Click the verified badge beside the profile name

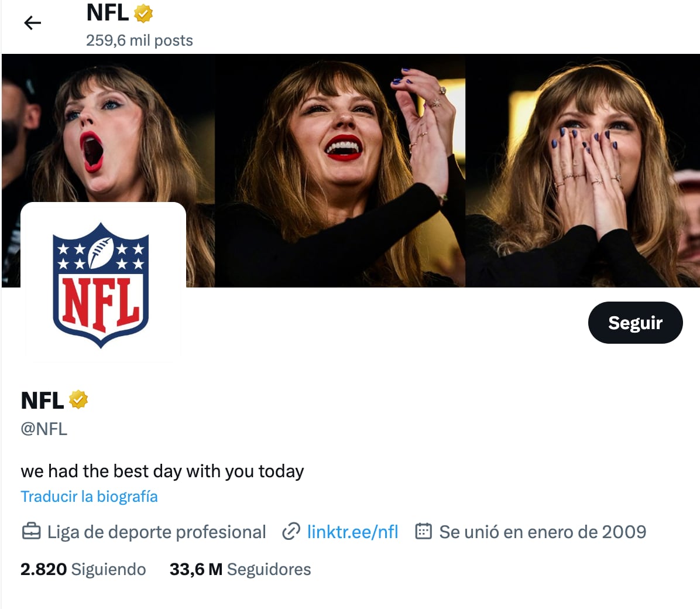click(78, 400)
